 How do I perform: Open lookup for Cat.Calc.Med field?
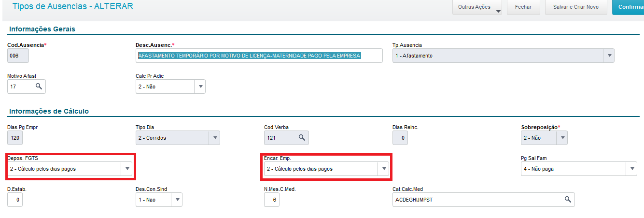568,200
